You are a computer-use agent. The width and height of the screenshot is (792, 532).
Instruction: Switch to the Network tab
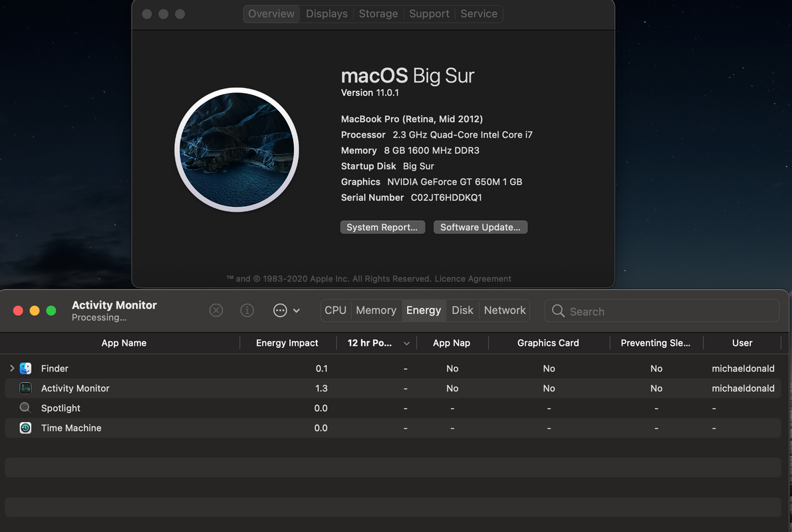[505, 310]
